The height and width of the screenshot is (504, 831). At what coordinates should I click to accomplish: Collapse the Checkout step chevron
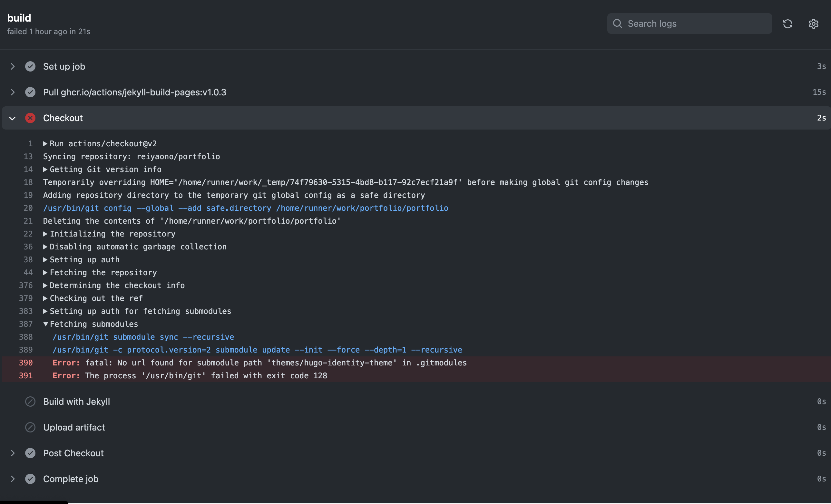tap(13, 118)
